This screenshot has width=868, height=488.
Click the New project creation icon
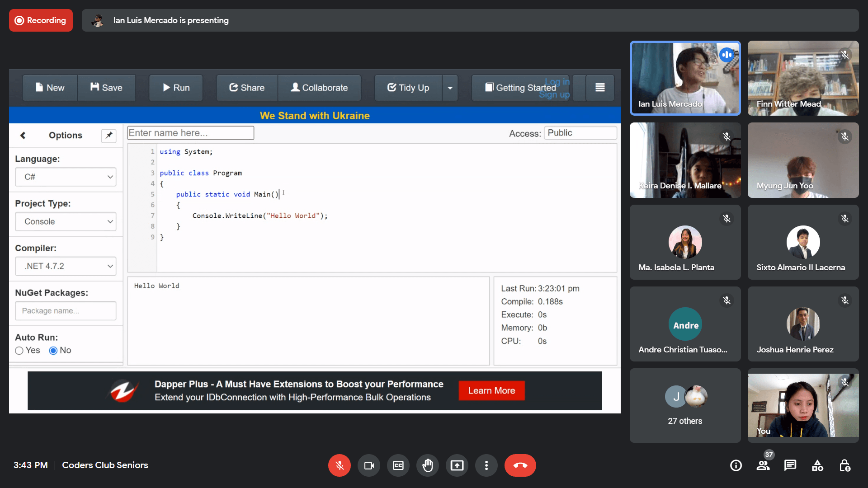[x=49, y=88]
